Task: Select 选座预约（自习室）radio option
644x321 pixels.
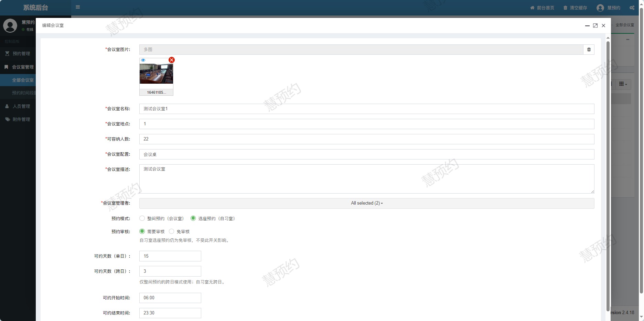Action: (x=193, y=218)
